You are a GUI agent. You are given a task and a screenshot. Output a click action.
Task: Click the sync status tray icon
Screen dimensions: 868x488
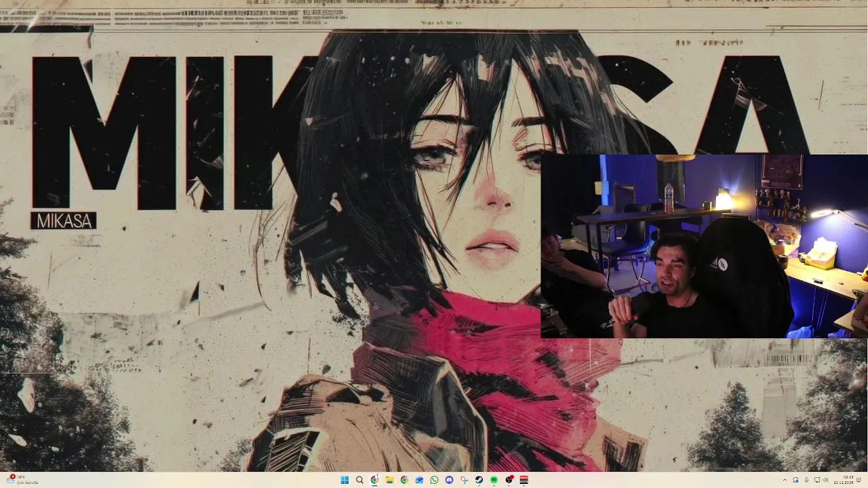[795, 480]
